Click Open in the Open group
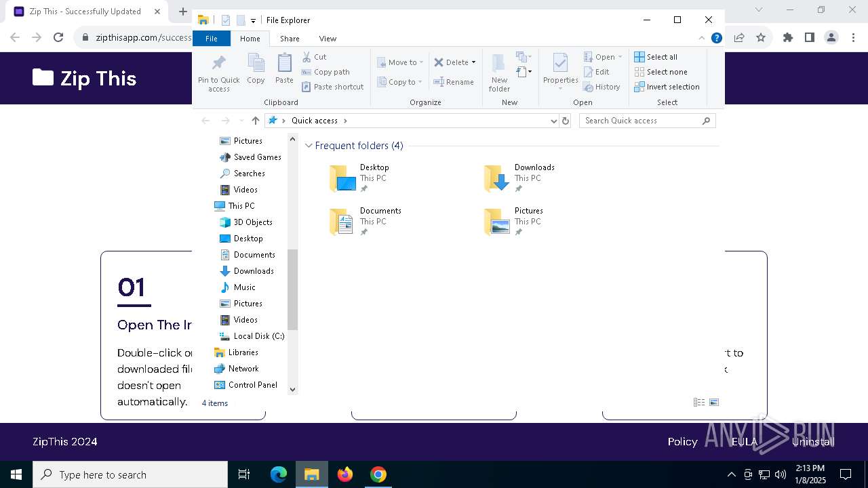868x488 pixels. (602, 57)
